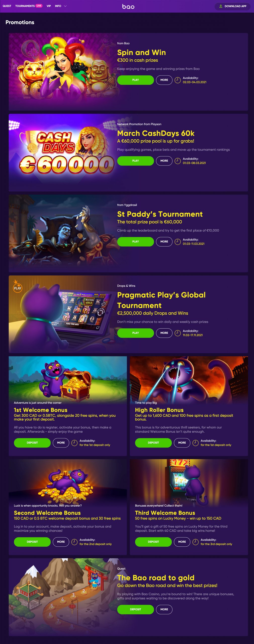Screen dimensions: 254x644
Task: Expand the INFO dropdown chevron
Action: [65, 6]
